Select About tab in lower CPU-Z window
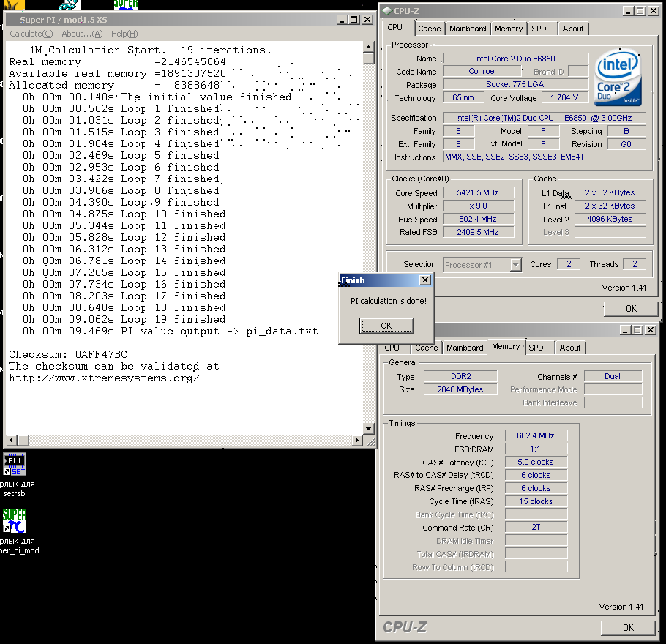Image resolution: width=666 pixels, height=644 pixels. (570, 348)
